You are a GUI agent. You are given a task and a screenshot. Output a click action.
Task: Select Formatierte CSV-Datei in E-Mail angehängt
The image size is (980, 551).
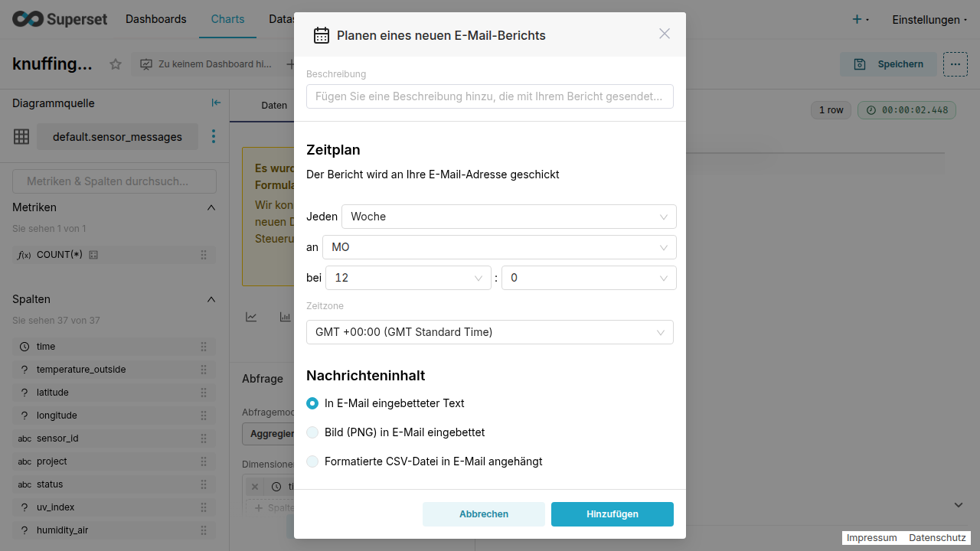(312, 461)
